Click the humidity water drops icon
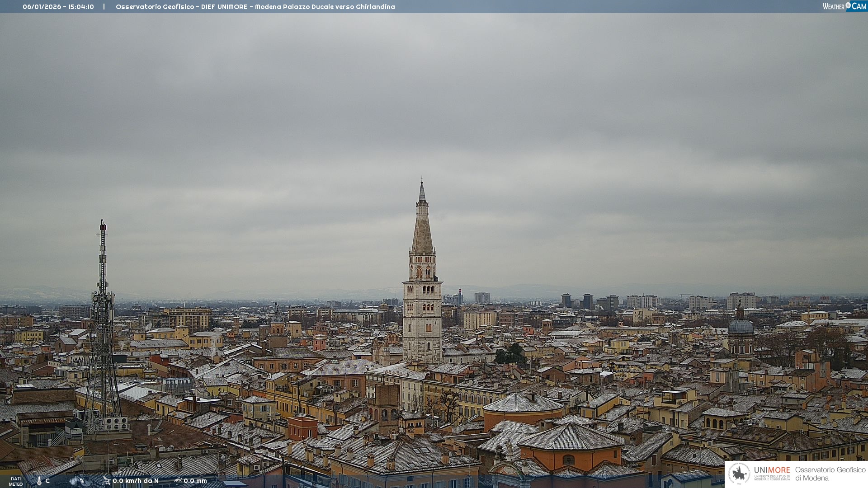The height and width of the screenshot is (488, 868). pos(74,481)
